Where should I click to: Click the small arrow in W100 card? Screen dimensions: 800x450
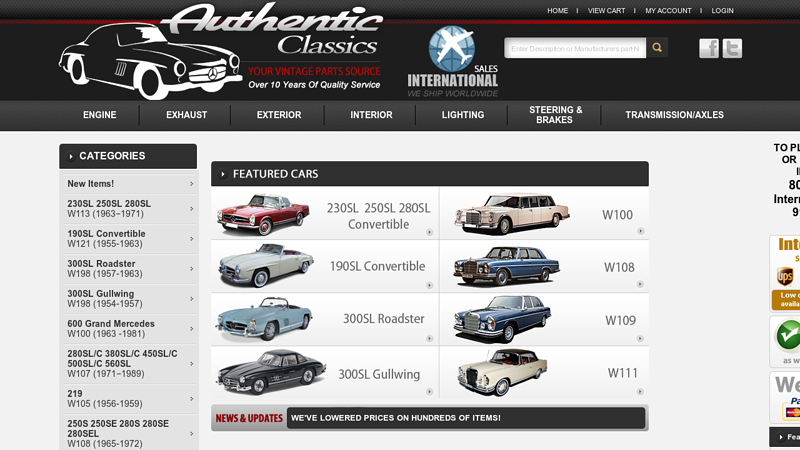point(640,231)
